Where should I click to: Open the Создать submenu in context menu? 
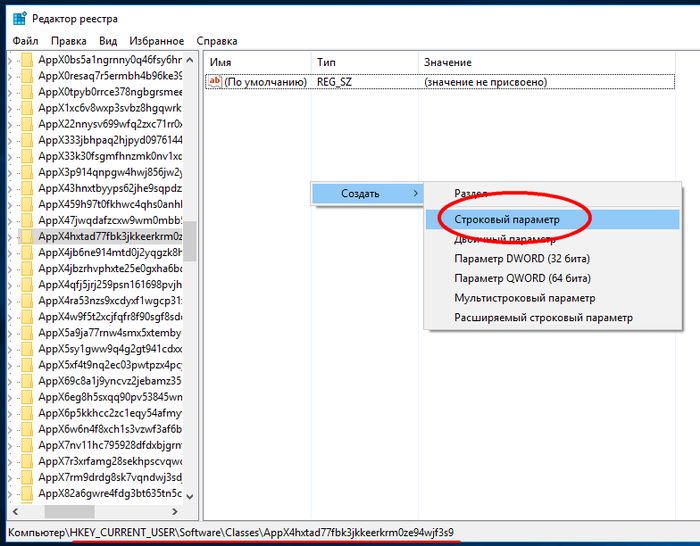tap(365, 193)
